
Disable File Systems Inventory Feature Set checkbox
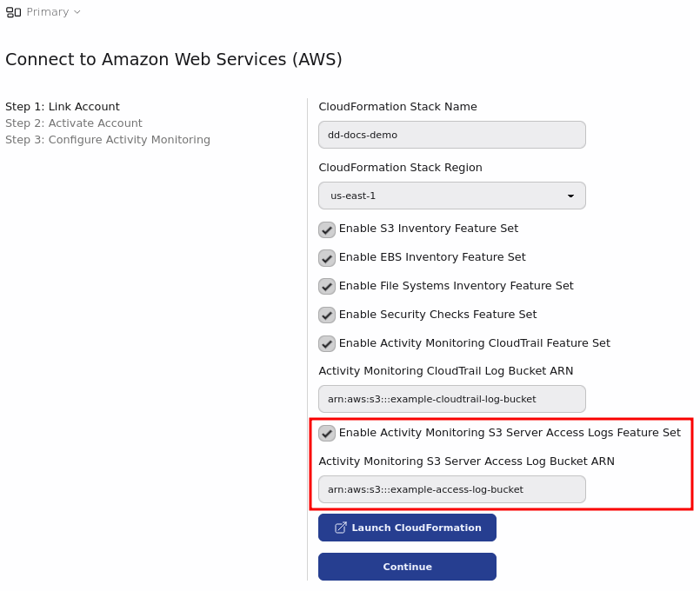[327, 287]
